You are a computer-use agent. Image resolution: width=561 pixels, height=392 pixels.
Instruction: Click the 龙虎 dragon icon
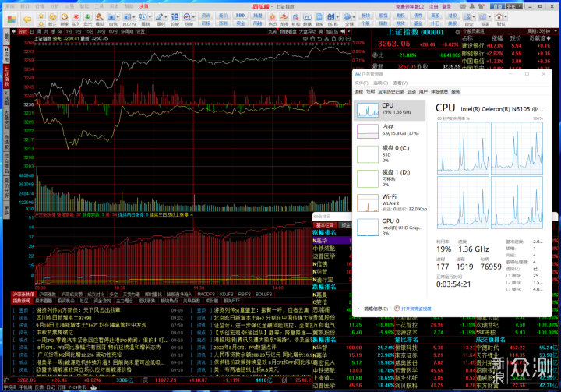point(284,17)
